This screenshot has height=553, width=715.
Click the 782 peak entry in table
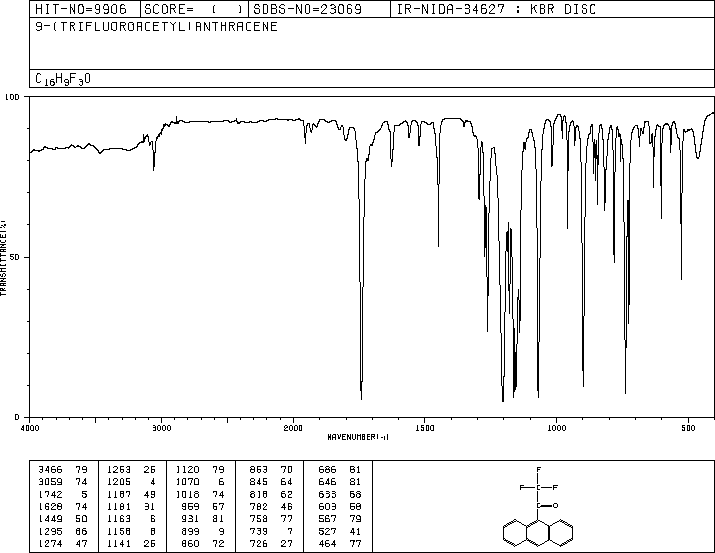click(x=271, y=506)
